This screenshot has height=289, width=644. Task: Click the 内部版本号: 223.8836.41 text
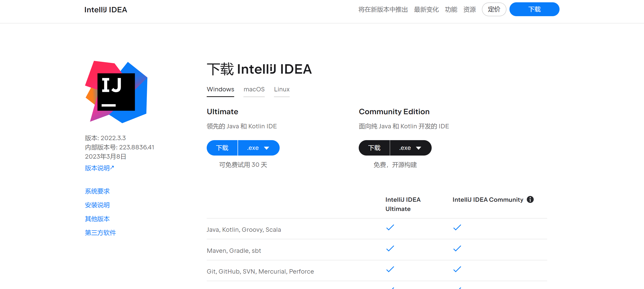click(120, 147)
